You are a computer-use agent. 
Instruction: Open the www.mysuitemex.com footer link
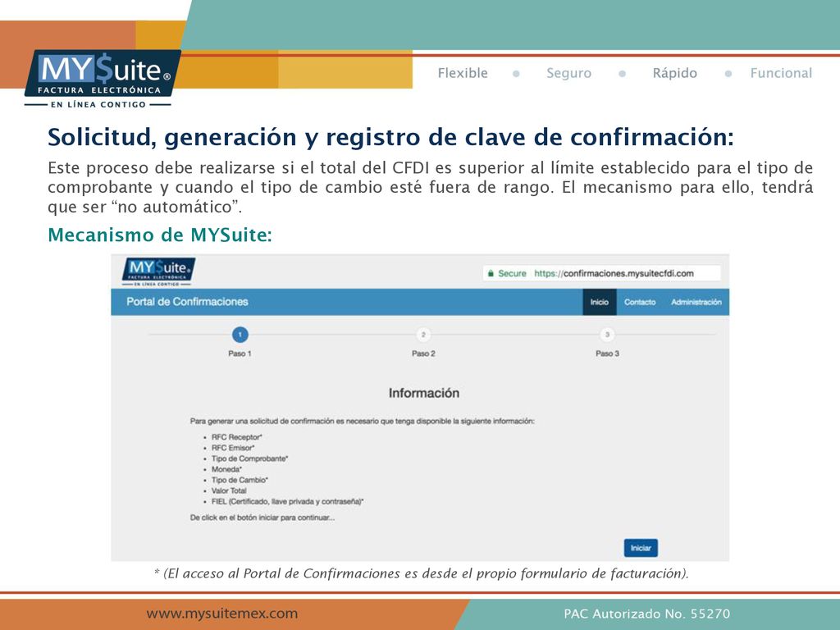point(221,614)
